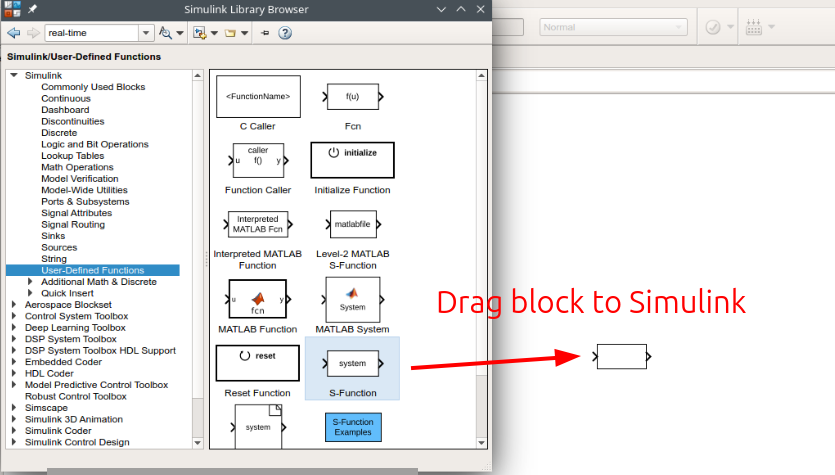Open the S-Function Examples block
Viewport: 835px width, 475px height.
tap(353, 427)
